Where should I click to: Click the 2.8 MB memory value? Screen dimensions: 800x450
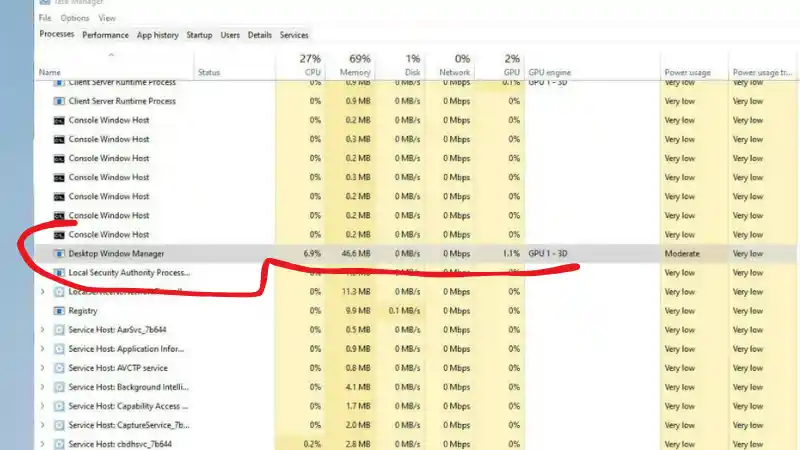pyautogui.click(x=358, y=444)
